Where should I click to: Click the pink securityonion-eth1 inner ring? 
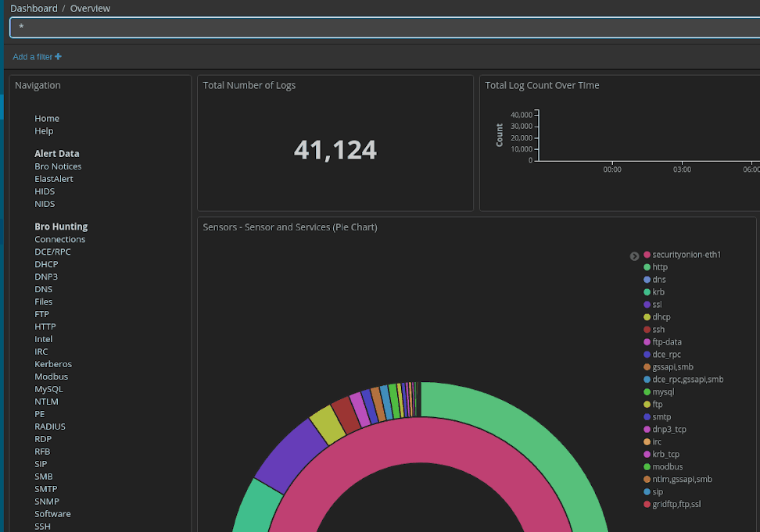coord(421,440)
